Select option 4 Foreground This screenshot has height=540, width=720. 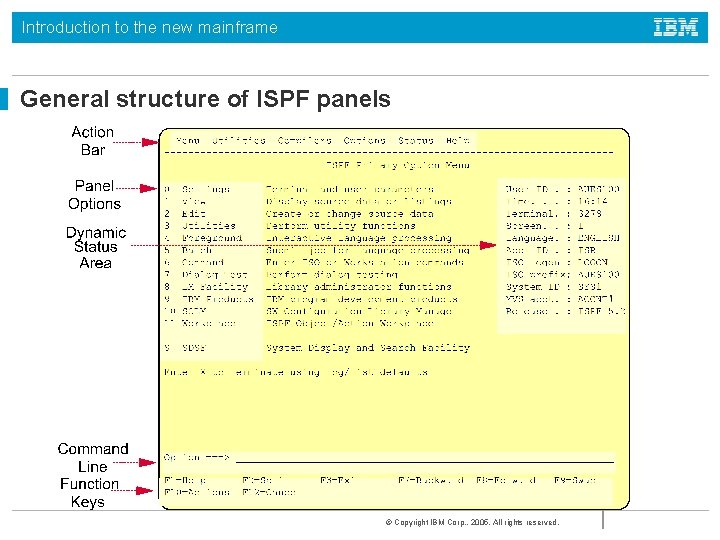pos(203,238)
